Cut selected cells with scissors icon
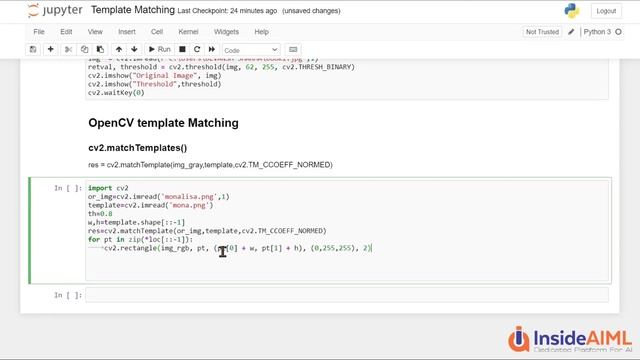Screen dimensions: 640x360 pyautogui.click(x=68, y=49)
